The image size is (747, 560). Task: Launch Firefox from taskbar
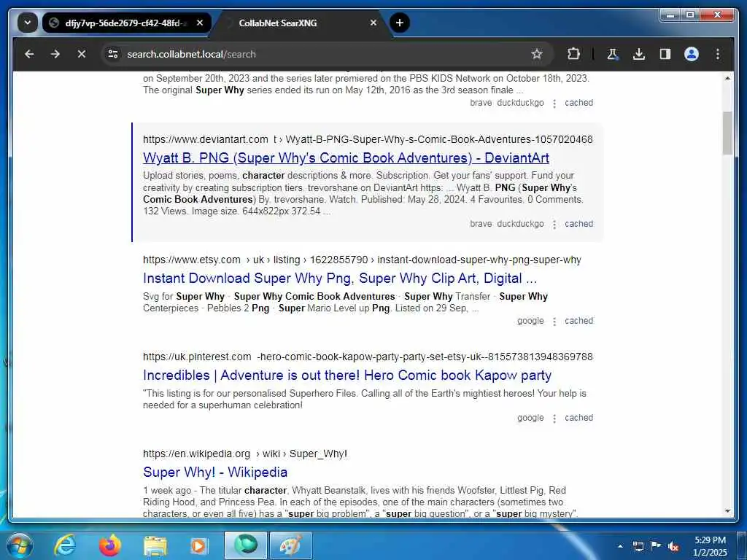pyautogui.click(x=110, y=545)
